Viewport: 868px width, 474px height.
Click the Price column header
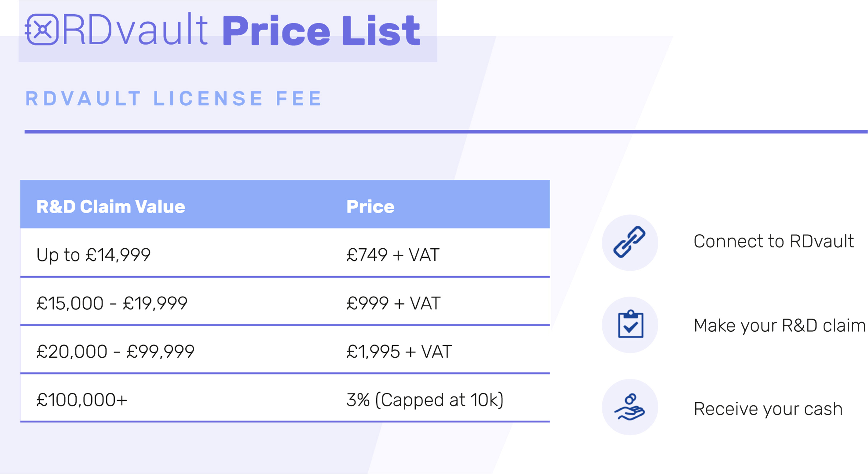[x=370, y=207]
